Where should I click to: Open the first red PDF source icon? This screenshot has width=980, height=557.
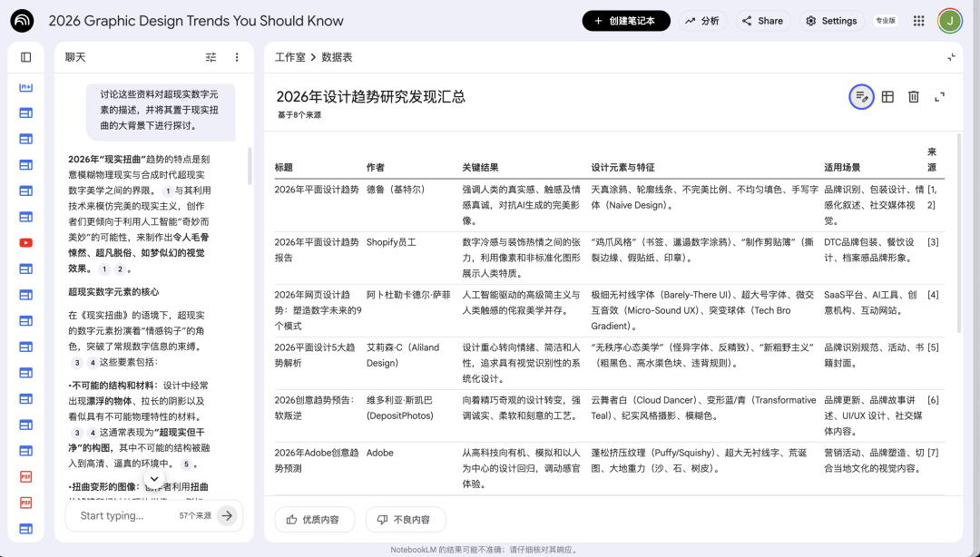25,476
